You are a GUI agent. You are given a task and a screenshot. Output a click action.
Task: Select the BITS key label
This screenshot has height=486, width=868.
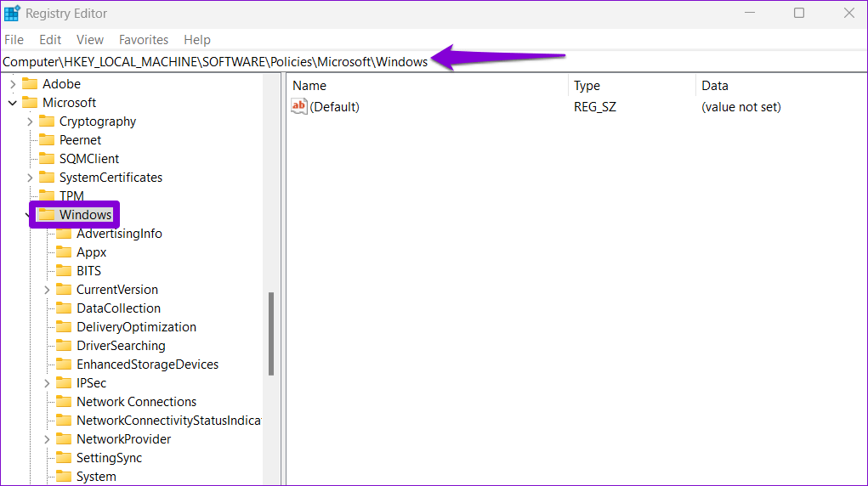coord(88,271)
